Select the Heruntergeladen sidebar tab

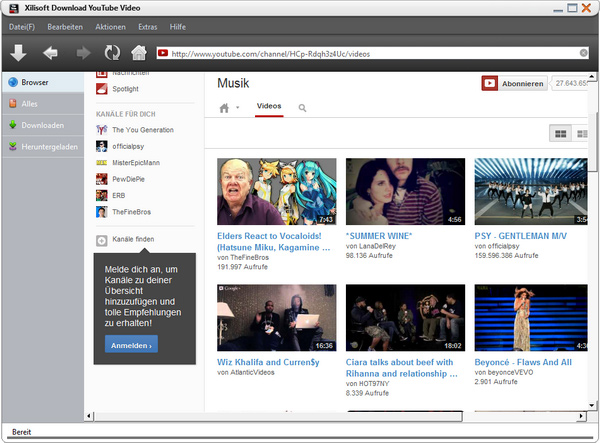[x=43, y=147]
